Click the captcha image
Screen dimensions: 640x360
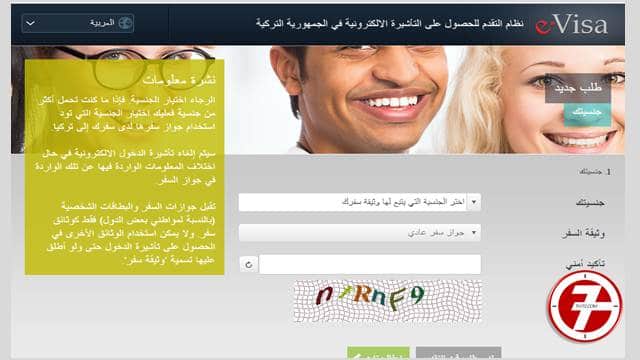387,301
